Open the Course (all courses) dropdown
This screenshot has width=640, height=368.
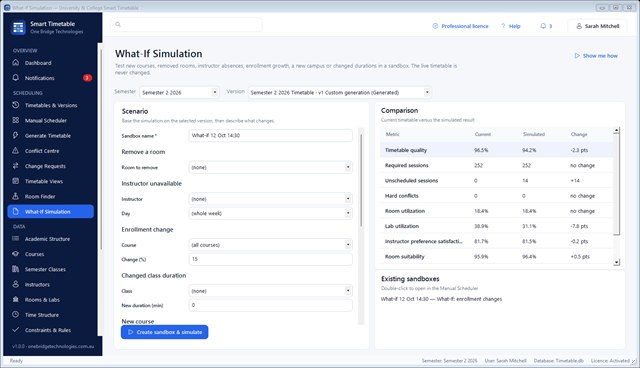point(271,245)
